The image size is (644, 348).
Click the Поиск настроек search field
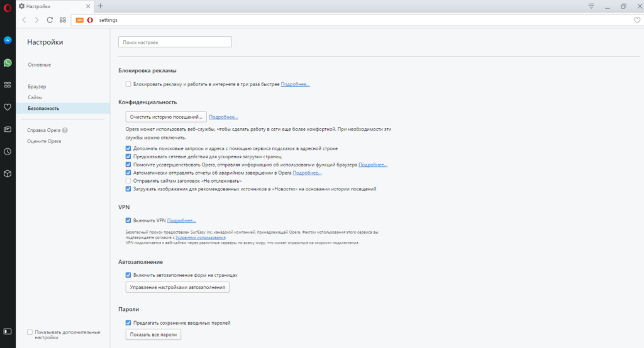[x=175, y=42]
